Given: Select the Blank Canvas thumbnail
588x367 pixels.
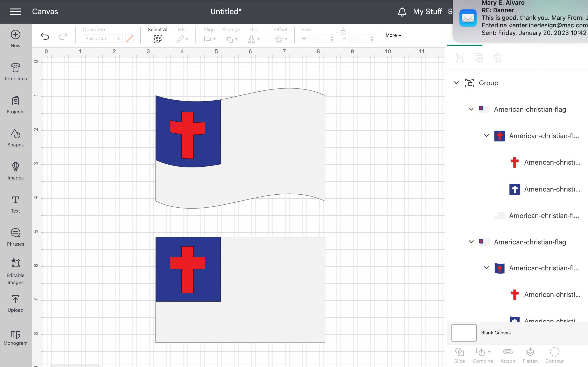Looking at the screenshot, I should point(463,333).
